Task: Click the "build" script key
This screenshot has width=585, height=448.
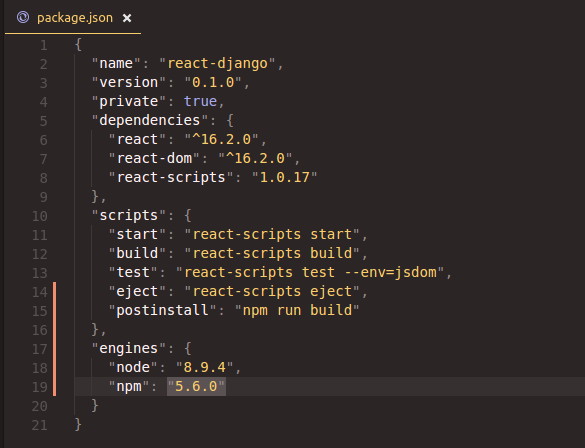Action: 137,254
